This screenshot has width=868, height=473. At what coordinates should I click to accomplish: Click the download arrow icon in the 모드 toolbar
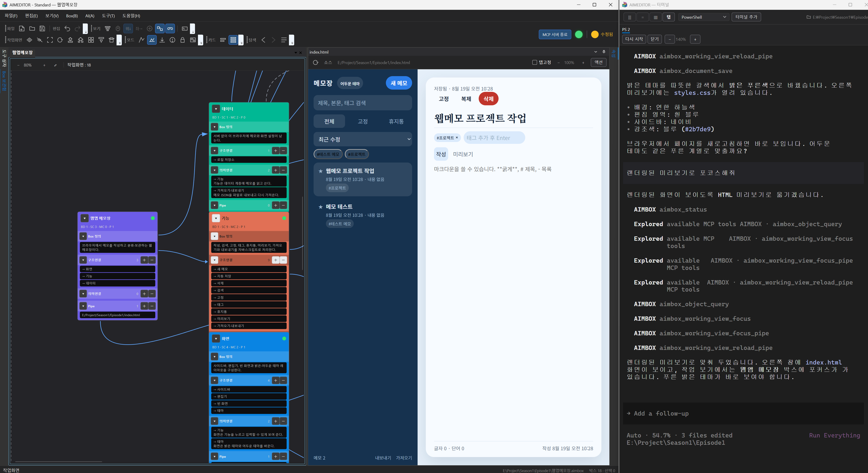point(162,40)
